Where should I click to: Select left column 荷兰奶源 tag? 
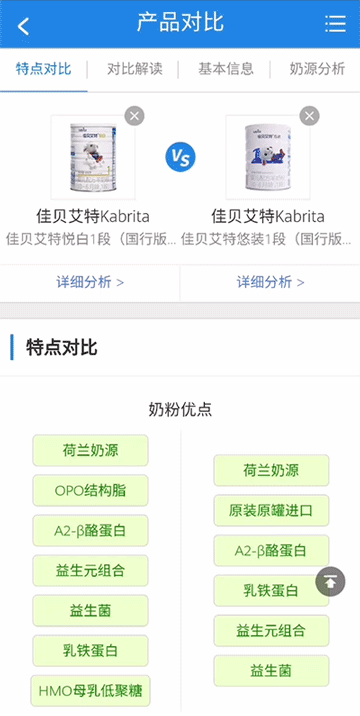[x=90, y=450]
